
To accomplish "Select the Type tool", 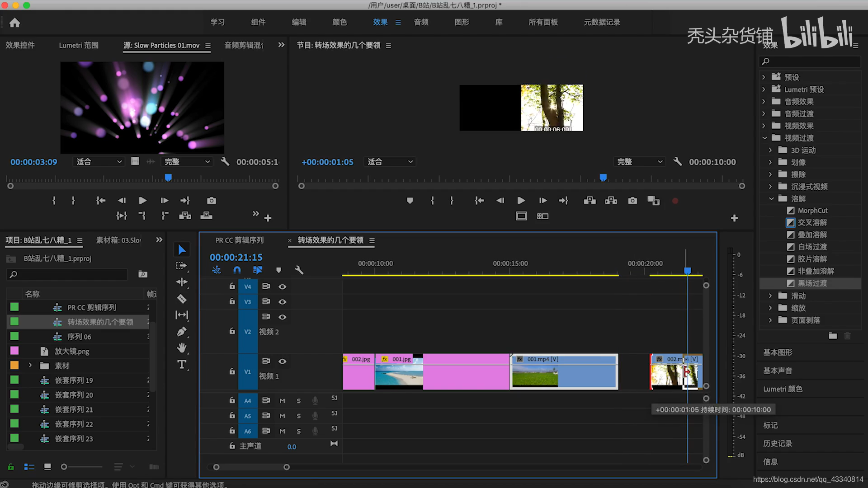I will (x=182, y=364).
